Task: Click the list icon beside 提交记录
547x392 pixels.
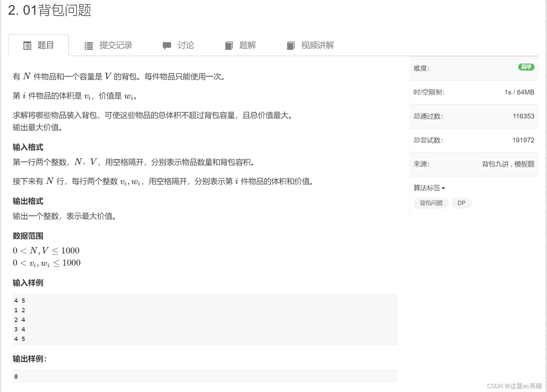Action: [x=89, y=45]
